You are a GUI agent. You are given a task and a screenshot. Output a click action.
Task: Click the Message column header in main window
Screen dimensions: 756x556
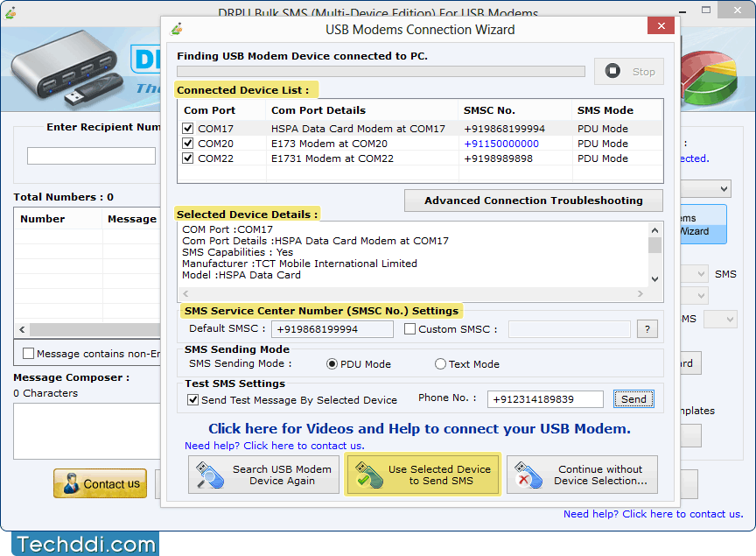pyautogui.click(x=132, y=219)
